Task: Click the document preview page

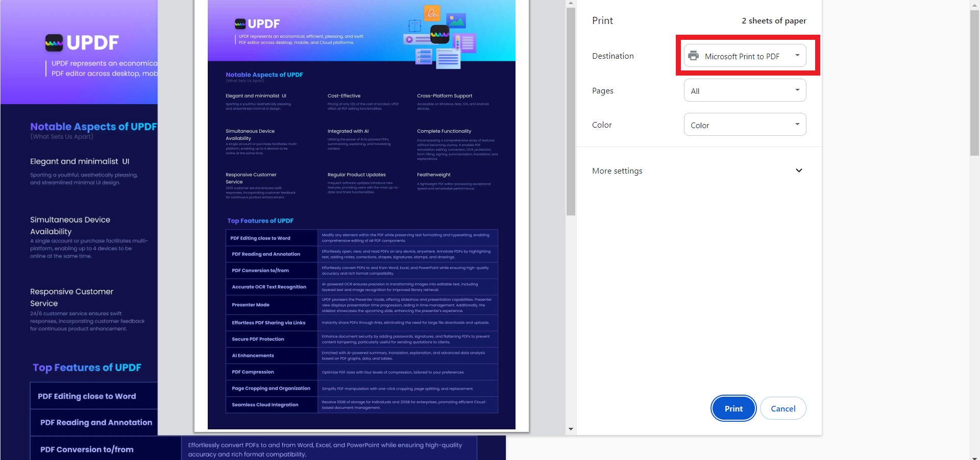Action: pos(361,214)
